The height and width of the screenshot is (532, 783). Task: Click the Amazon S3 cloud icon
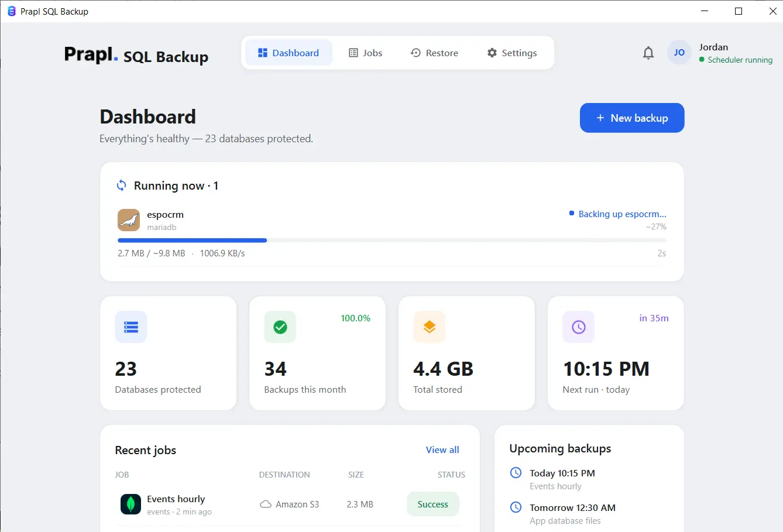(x=266, y=504)
